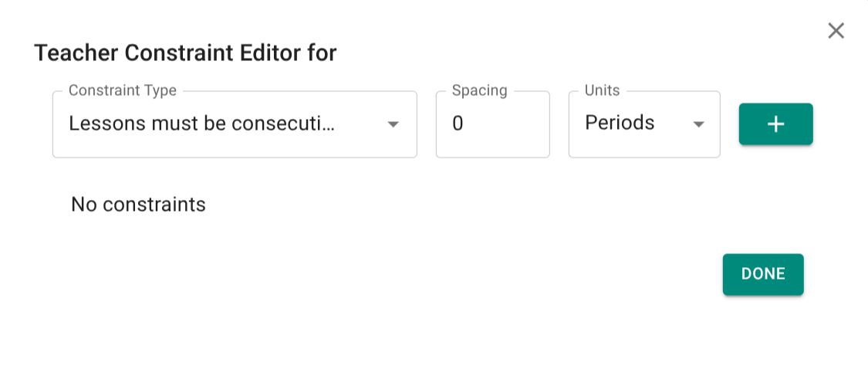Click the 'Units' field label
The image size is (868, 366).
click(602, 90)
